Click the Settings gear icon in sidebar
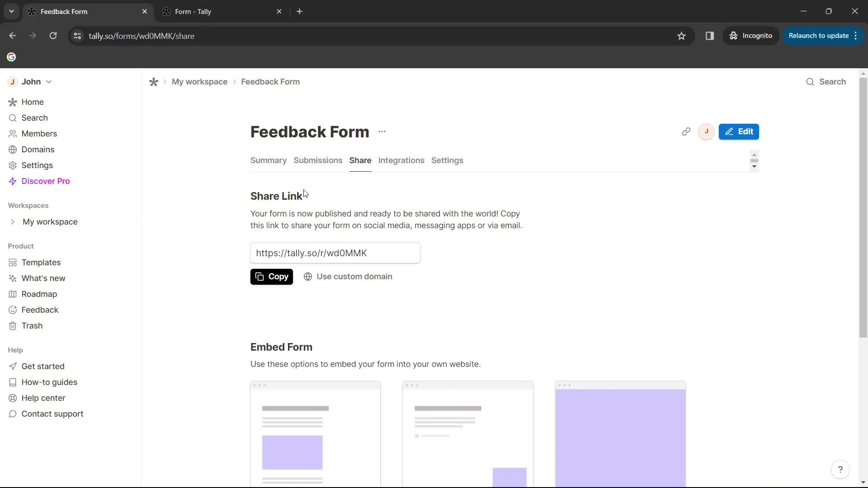 point(13,165)
